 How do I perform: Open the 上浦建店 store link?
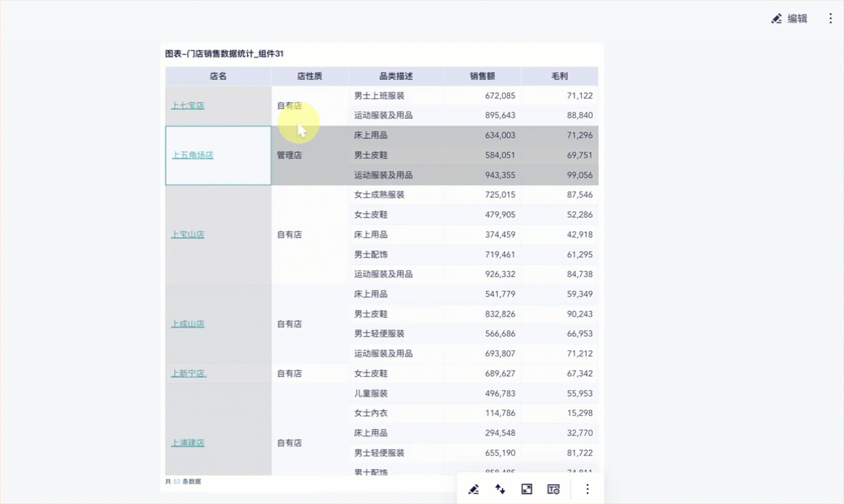[x=188, y=442]
